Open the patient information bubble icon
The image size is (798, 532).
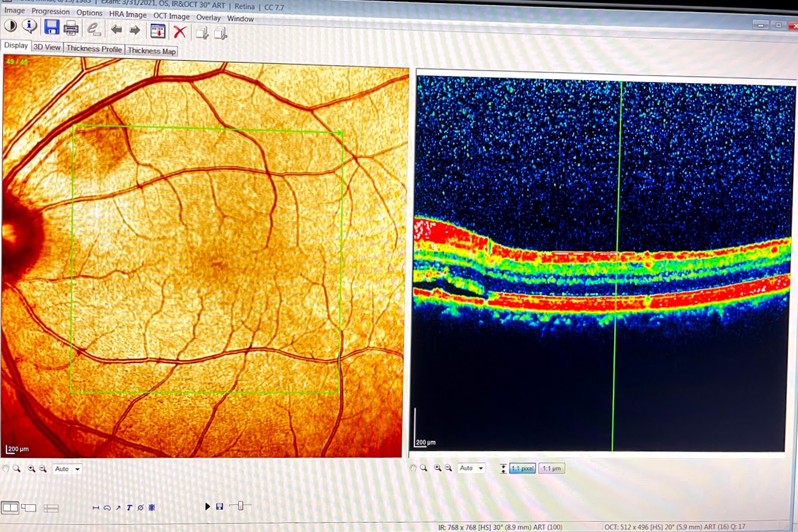30,26
